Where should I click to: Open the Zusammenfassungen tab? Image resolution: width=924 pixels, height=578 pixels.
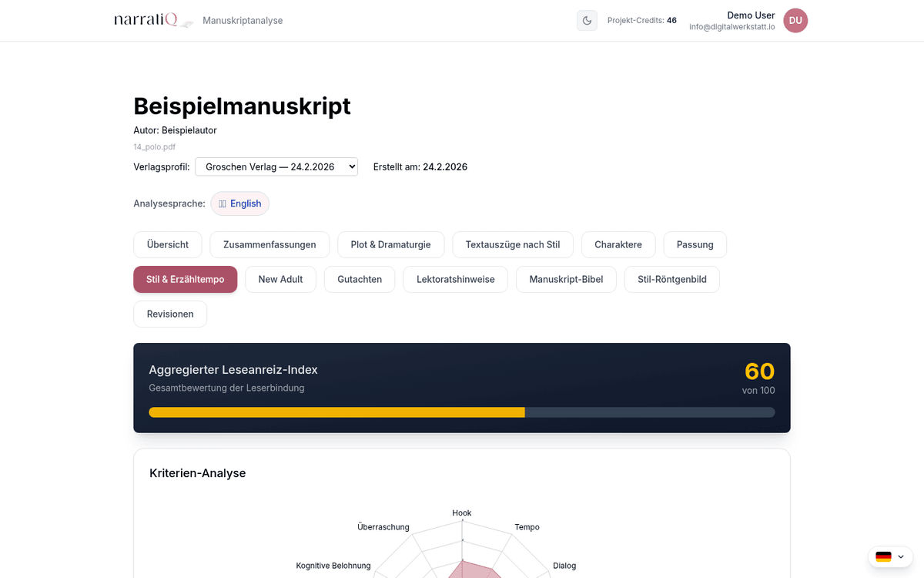tap(269, 244)
